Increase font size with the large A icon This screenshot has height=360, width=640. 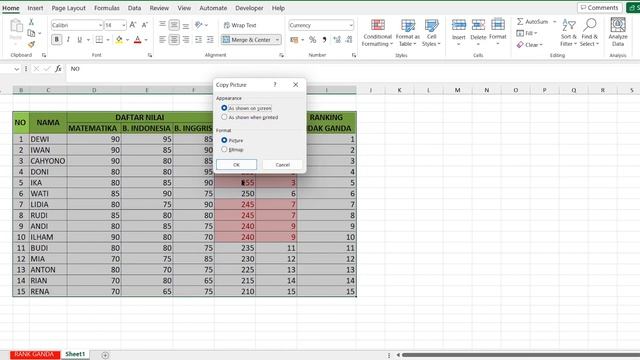[x=133, y=25]
